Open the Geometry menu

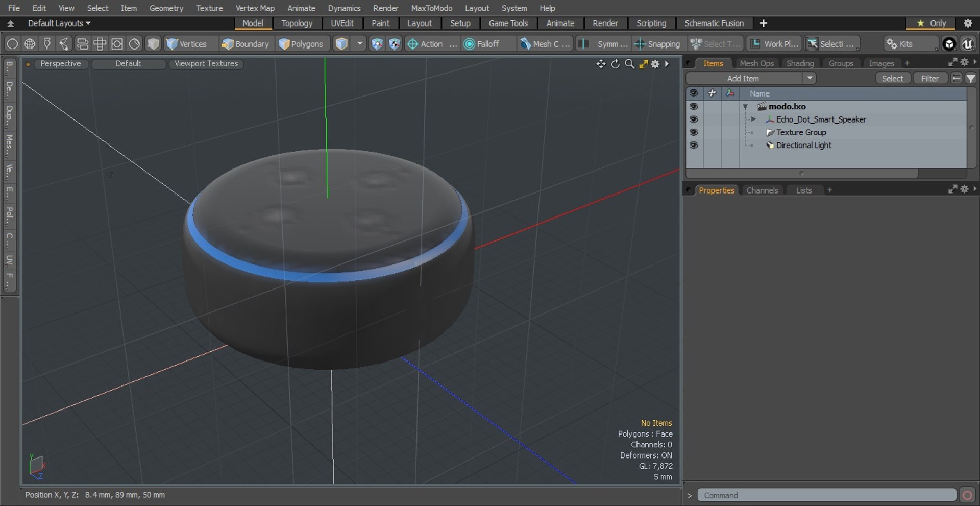(166, 8)
